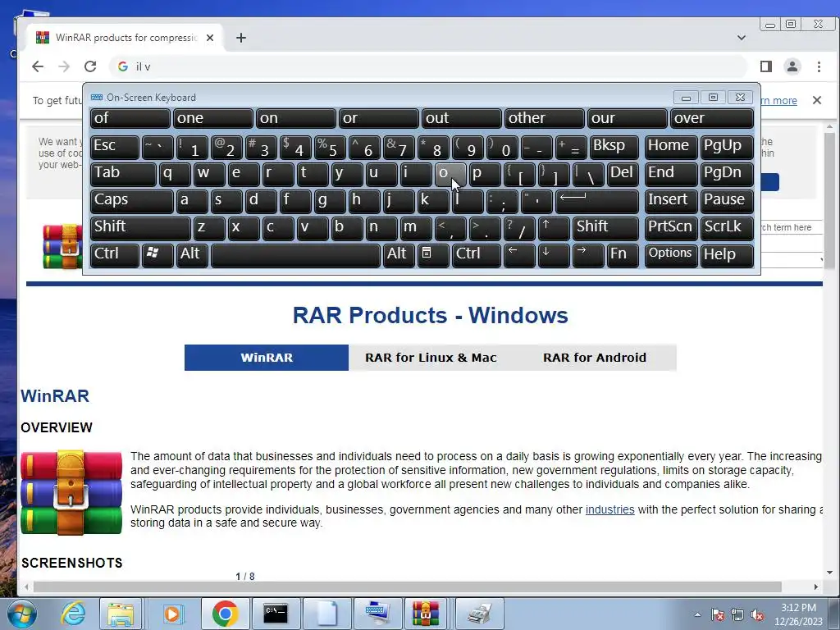Open the Chrome profile avatar
840x630 pixels.
[x=792, y=66]
